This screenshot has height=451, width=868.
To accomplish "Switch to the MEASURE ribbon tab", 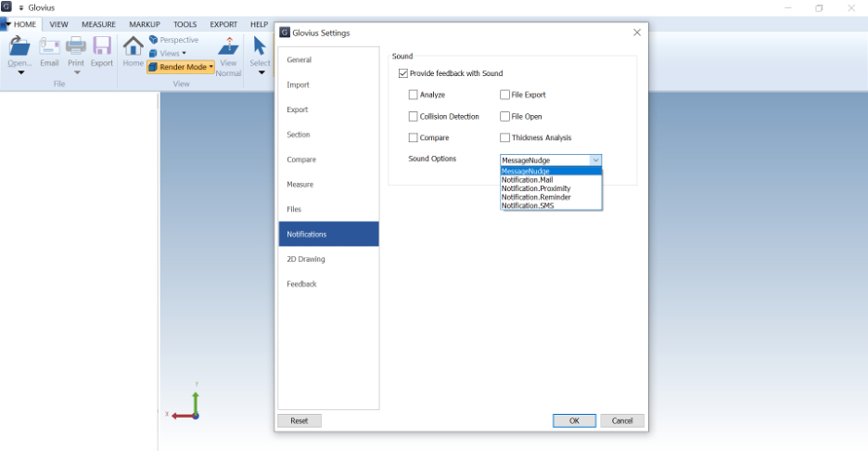I will click(x=98, y=24).
